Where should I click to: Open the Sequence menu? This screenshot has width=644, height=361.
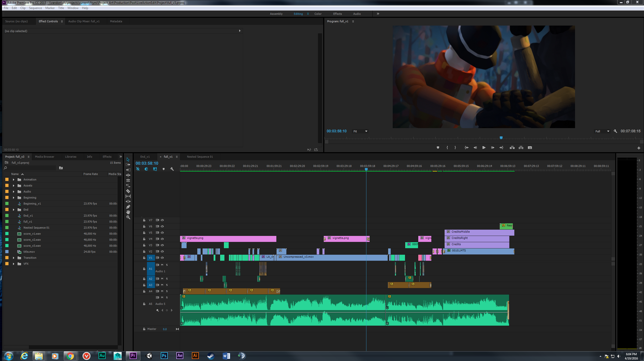coord(35,8)
